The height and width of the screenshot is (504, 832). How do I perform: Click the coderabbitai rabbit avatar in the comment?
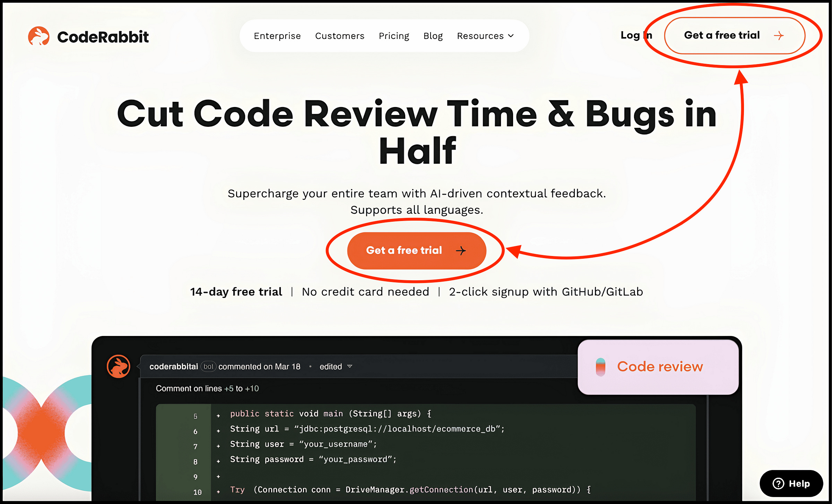point(118,366)
